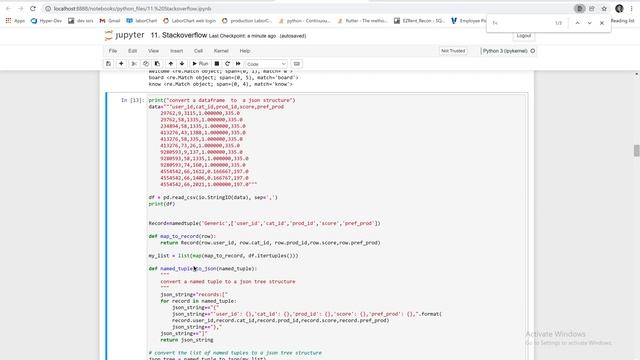Click 'return json_string' line in code

pyautogui.click(x=187, y=340)
